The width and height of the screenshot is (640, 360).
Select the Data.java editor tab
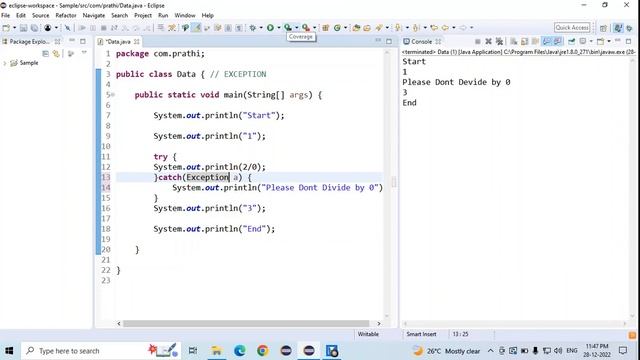[118, 42]
